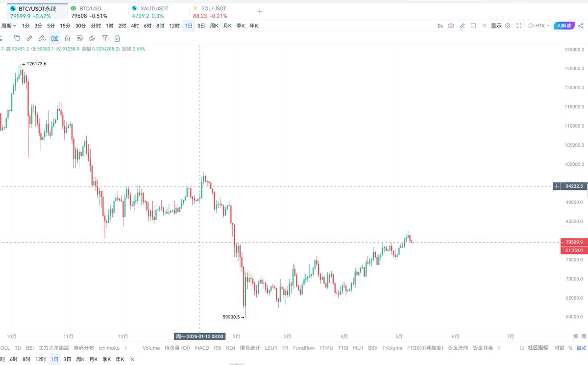
Task: Click the camera screenshot icon
Action: [x=451, y=26]
